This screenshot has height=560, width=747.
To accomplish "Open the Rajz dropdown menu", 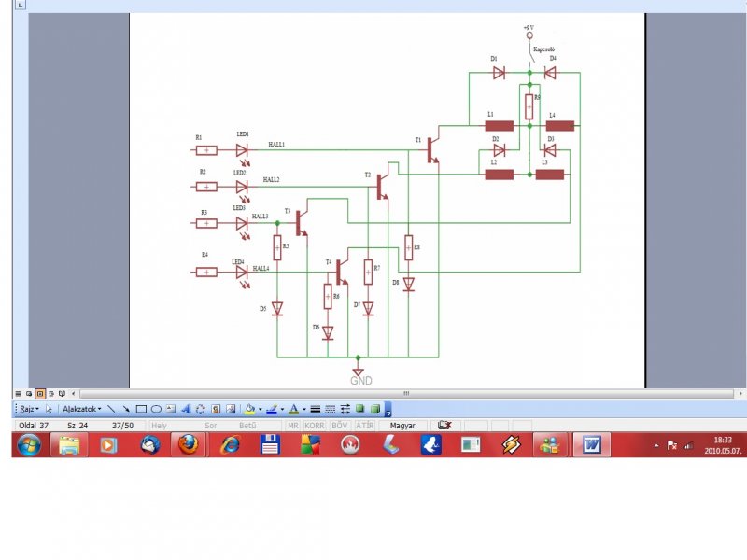I will coord(29,409).
